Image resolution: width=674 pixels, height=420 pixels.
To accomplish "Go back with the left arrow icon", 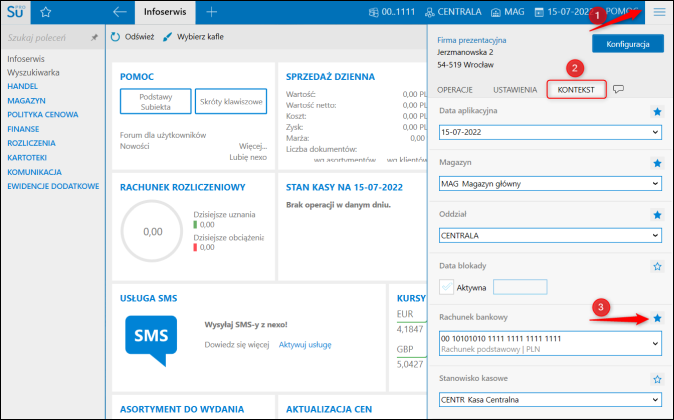I will coord(119,12).
